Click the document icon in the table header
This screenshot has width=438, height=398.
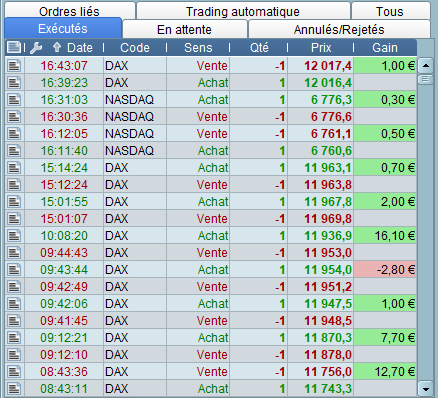pyautogui.click(x=14, y=47)
